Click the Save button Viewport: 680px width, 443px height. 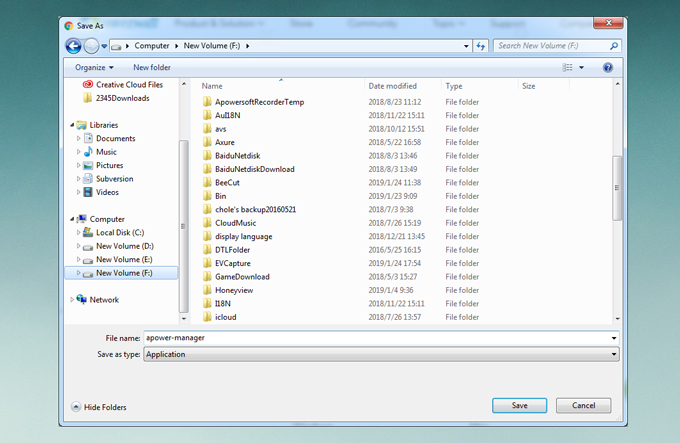tap(520, 405)
